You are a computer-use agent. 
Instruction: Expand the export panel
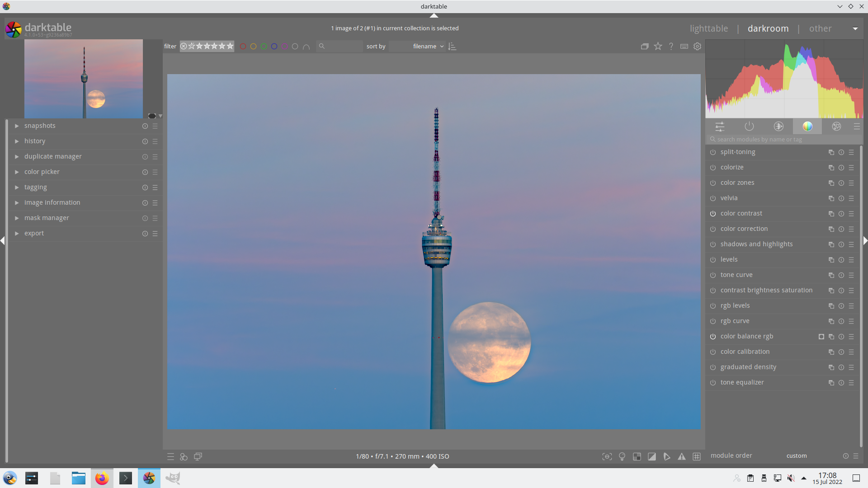pyautogui.click(x=34, y=234)
